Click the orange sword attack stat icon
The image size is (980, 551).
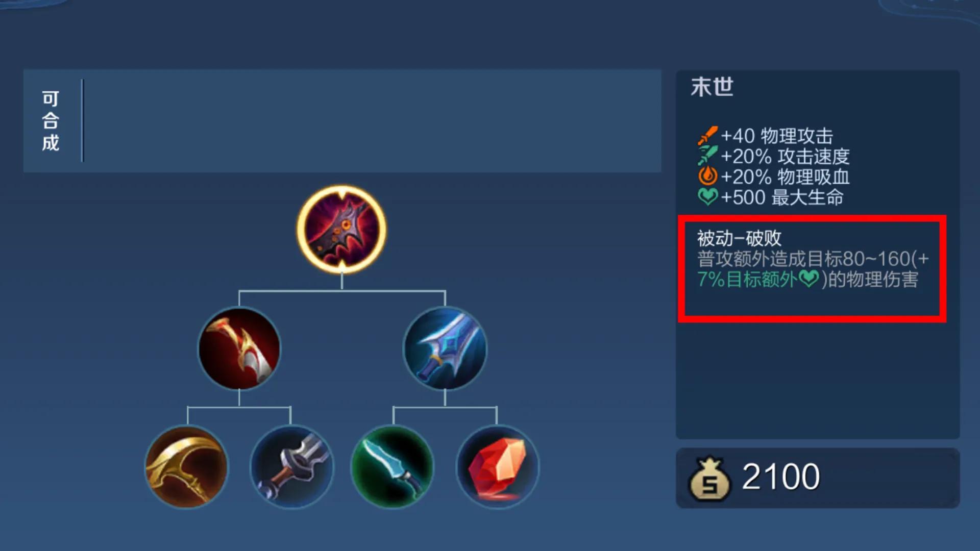point(707,136)
